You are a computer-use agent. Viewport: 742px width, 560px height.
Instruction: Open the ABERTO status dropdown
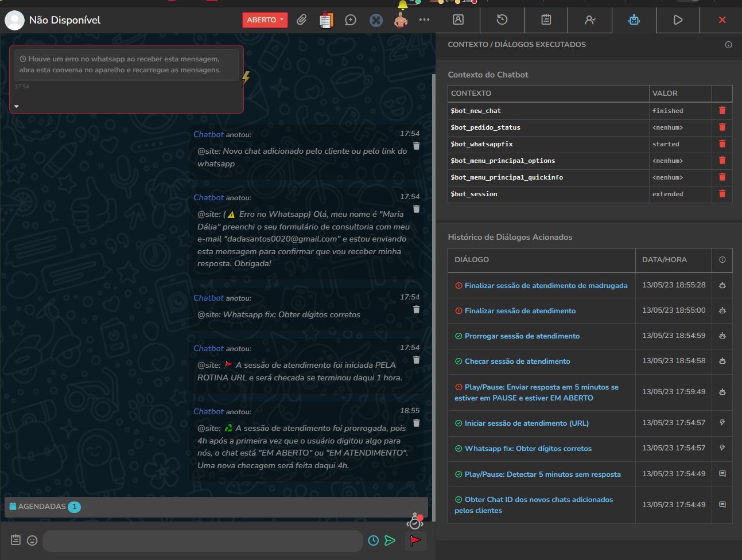(265, 20)
